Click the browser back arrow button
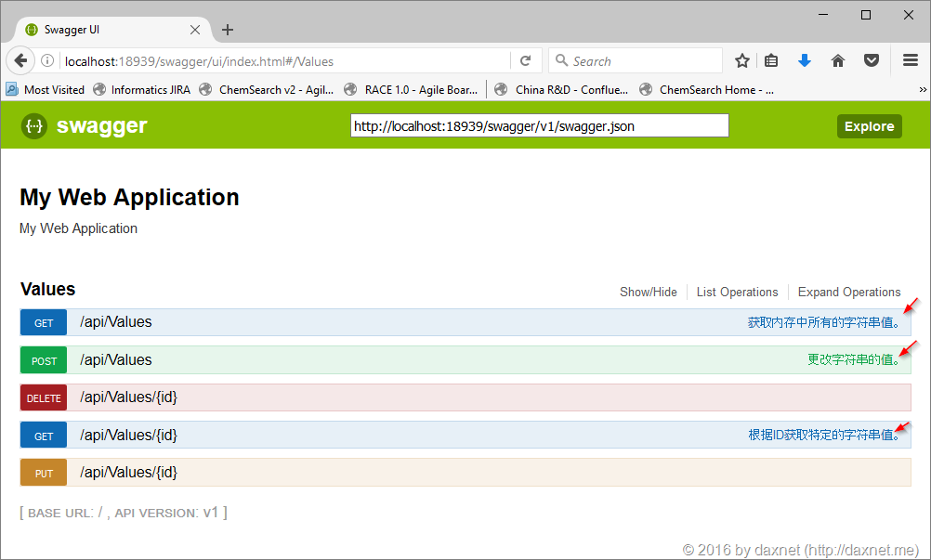 (20, 60)
